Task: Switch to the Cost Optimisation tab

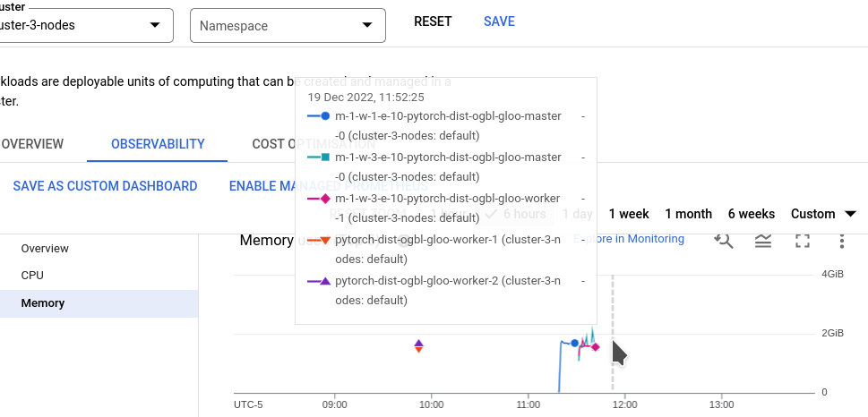Action: 314,144
